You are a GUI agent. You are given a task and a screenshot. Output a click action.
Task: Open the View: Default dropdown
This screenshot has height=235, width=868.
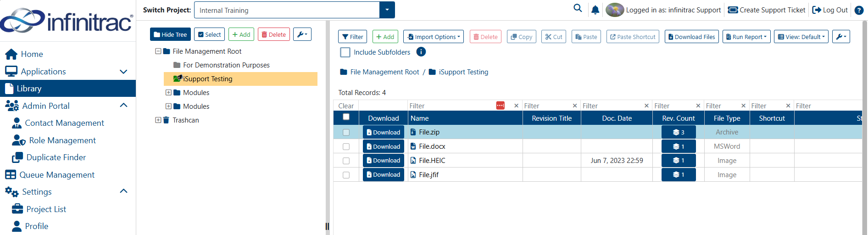coord(801,37)
